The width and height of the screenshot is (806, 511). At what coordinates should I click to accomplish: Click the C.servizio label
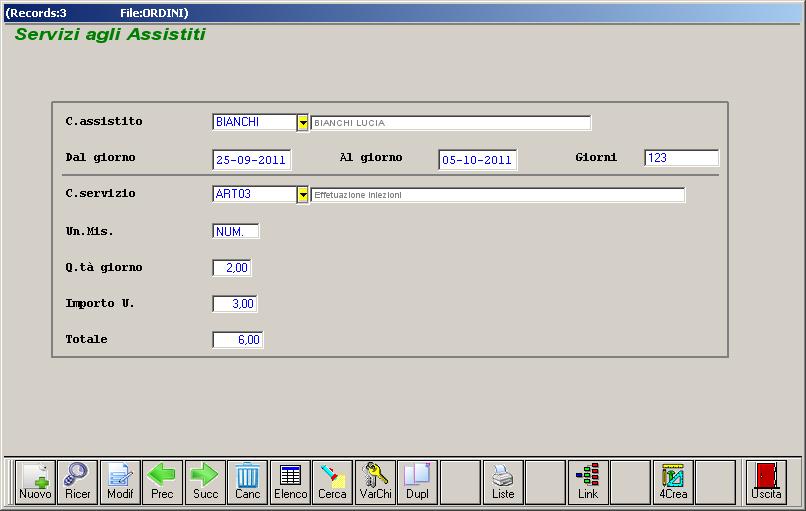pyautogui.click(x=100, y=193)
